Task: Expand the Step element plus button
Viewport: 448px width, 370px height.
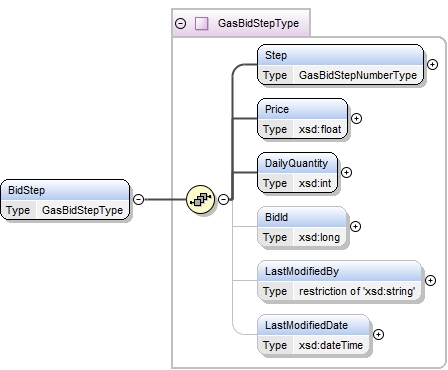Action: coord(432,64)
